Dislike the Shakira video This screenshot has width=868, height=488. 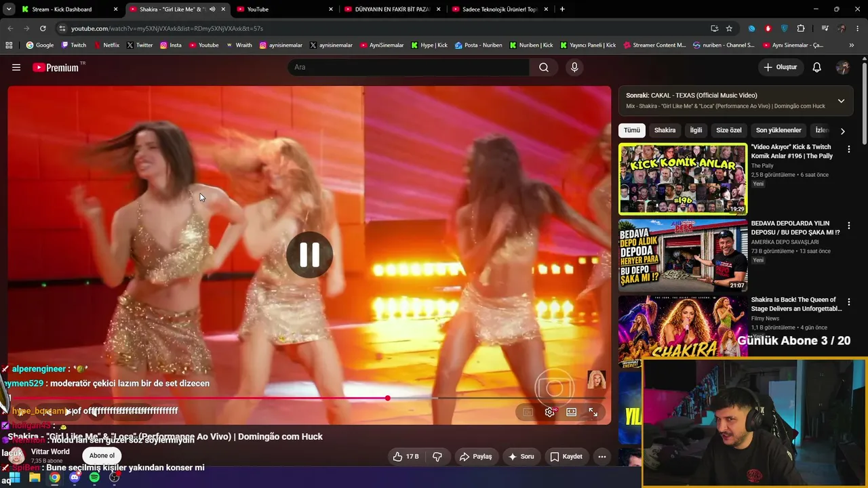coord(437,457)
